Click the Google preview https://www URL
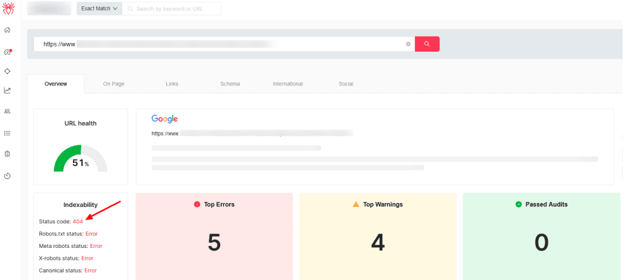Viewport: 644px width, 280px height. coord(252,133)
